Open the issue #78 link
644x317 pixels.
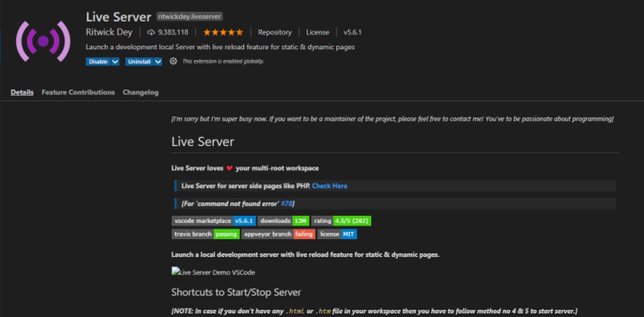[287, 203]
